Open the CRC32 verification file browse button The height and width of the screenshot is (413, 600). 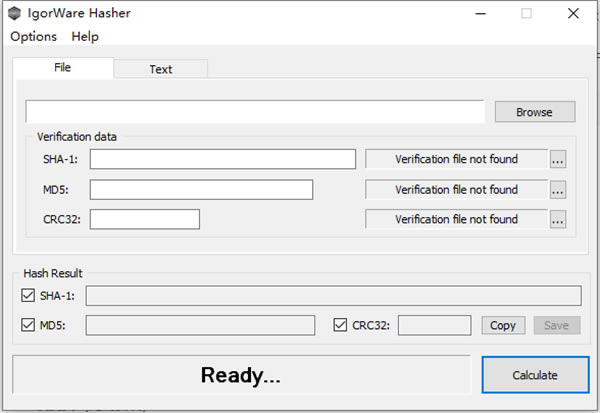point(558,220)
